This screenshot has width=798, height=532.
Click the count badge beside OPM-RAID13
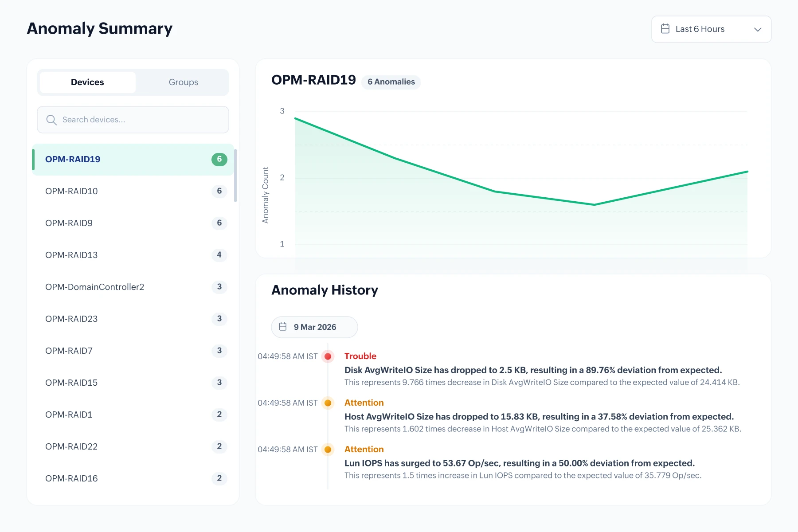[x=219, y=255]
